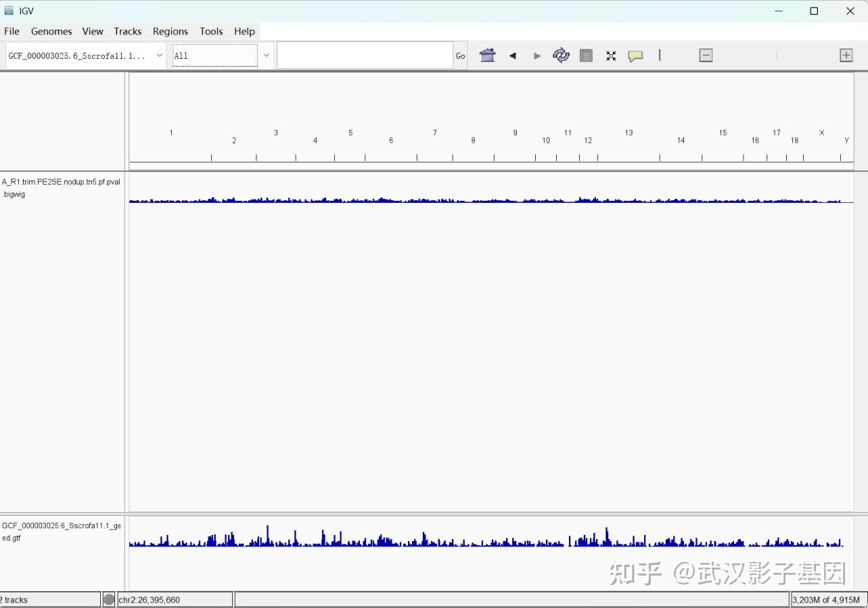The height and width of the screenshot is (608, 868).
Task: Click the locus search input box
Action: 365,55
